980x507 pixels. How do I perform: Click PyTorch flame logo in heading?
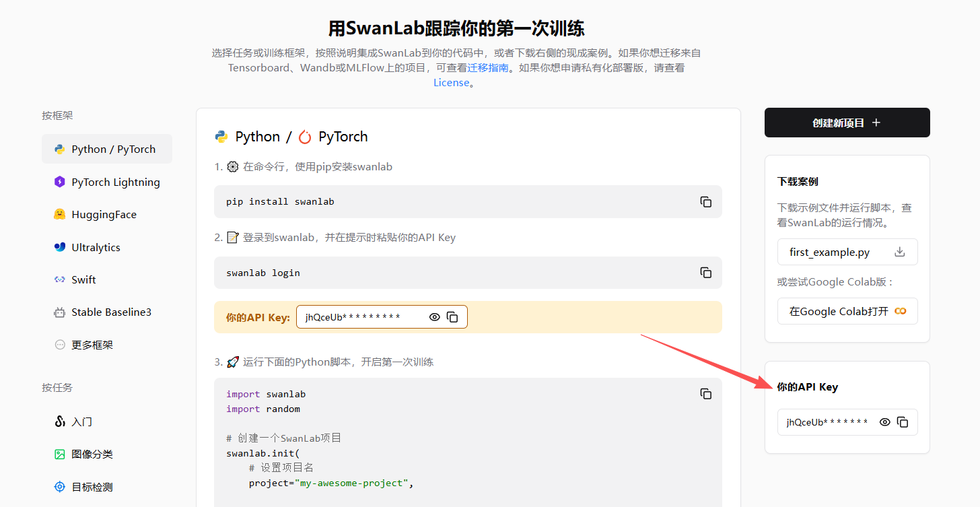tap(305, 137)
